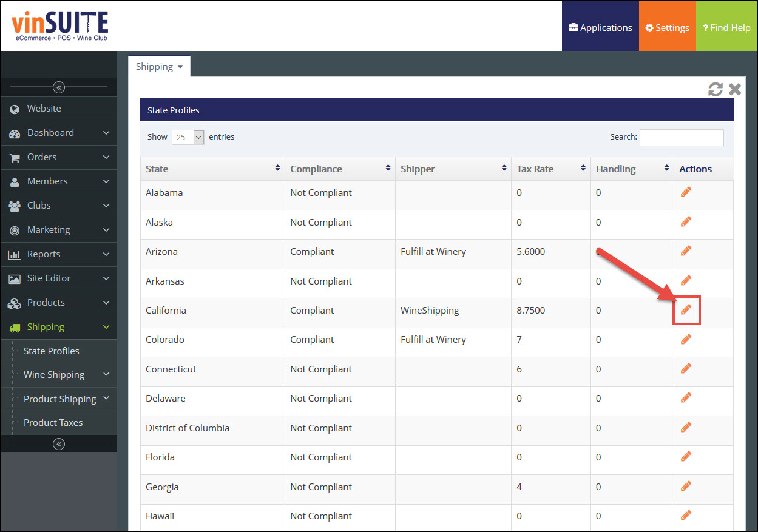Sort the table by the State column
Screen dimensions: 758x532
point(212,169)
